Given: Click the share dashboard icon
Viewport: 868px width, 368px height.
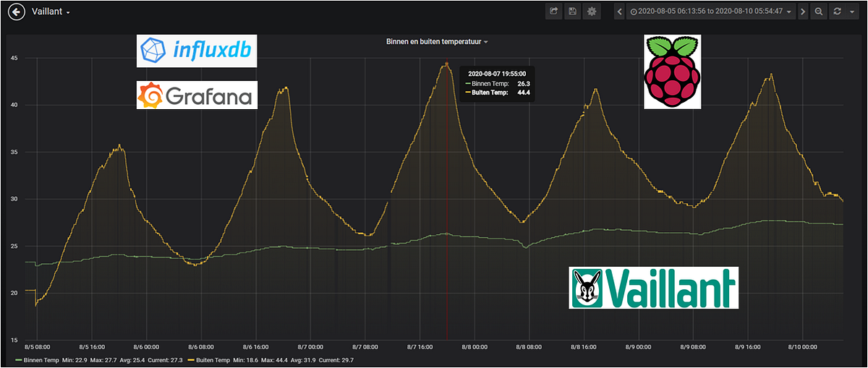Looking at the screenshot, I should pos(554,12).
